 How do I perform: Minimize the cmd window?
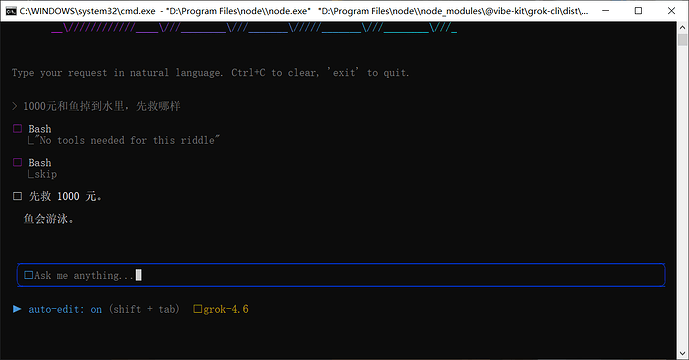[x=606, y=11]
